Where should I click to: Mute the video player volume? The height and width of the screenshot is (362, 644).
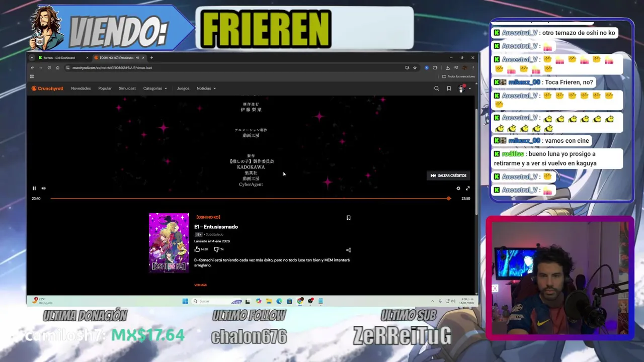43,189
